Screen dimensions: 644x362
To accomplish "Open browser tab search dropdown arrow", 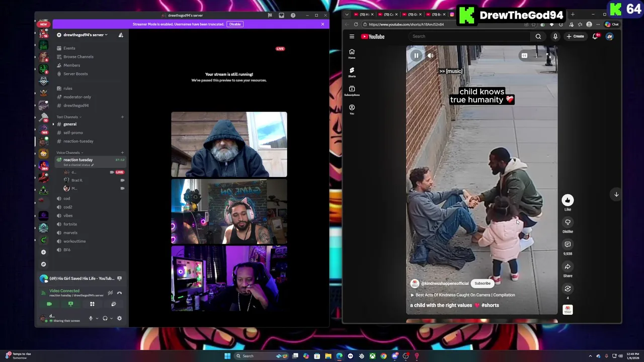I will coord(346,15).
